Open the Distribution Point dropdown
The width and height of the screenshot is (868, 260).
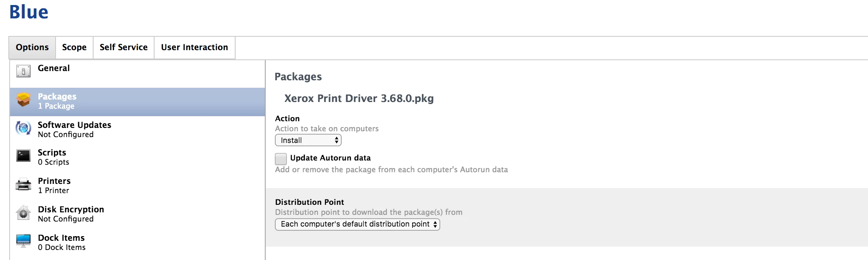click(x=358, y=224)
